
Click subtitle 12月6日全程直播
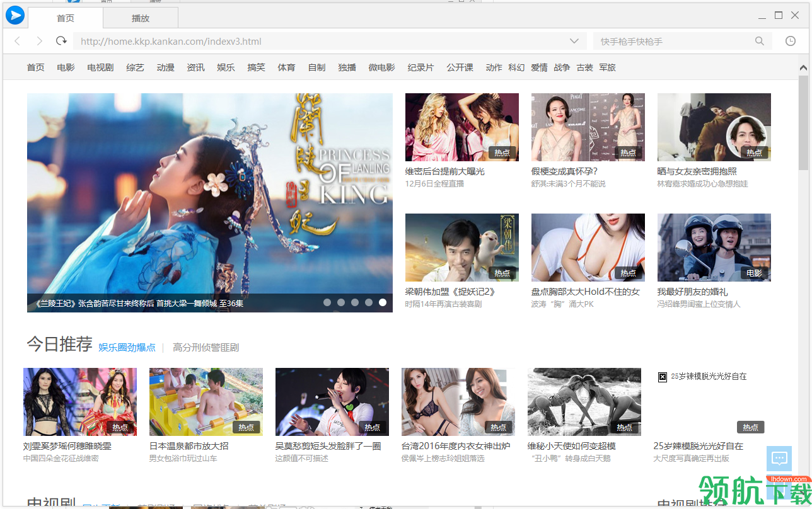434,184
